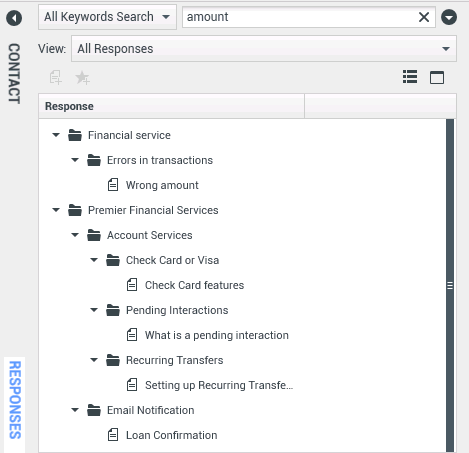Collapse the Premier Financial Services folder
The height and width of the screenshot is (453, 469).
pos(56,210)
